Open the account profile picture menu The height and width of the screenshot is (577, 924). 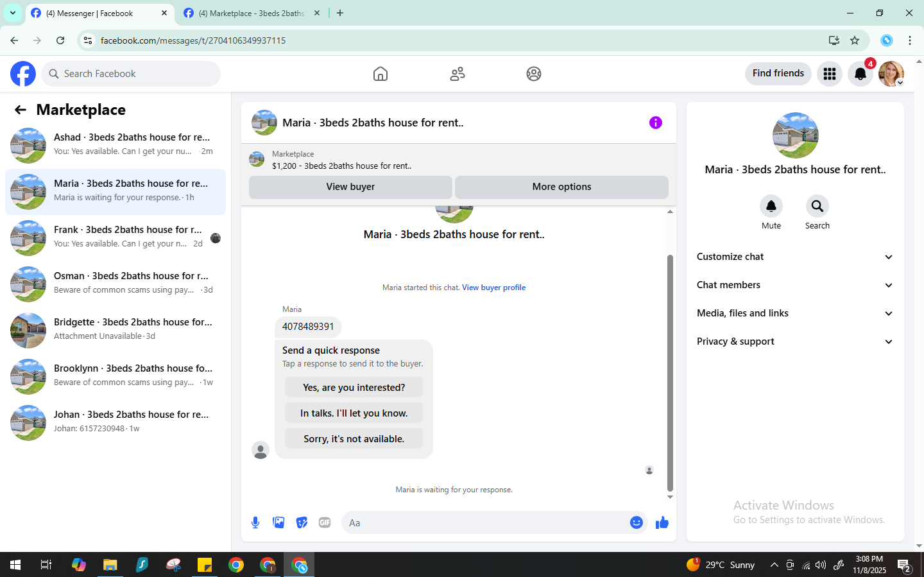(891, 74)
